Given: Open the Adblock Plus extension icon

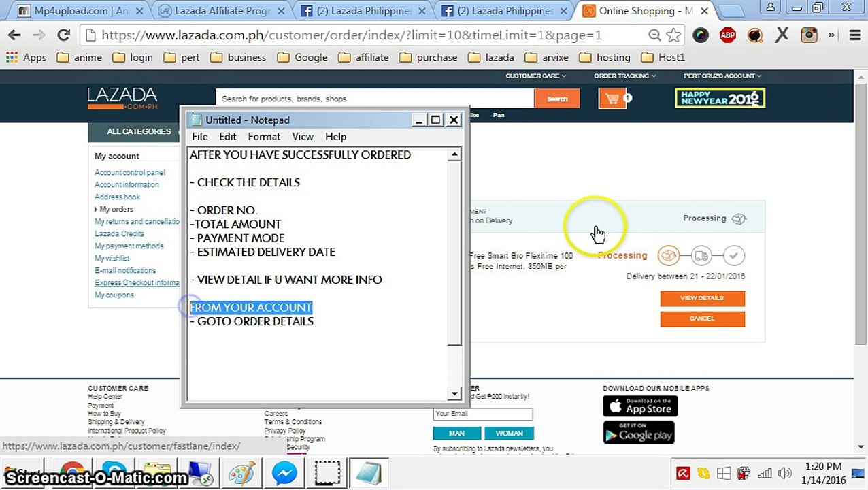Looking at the screenshot, I should (x=727, y=35).
